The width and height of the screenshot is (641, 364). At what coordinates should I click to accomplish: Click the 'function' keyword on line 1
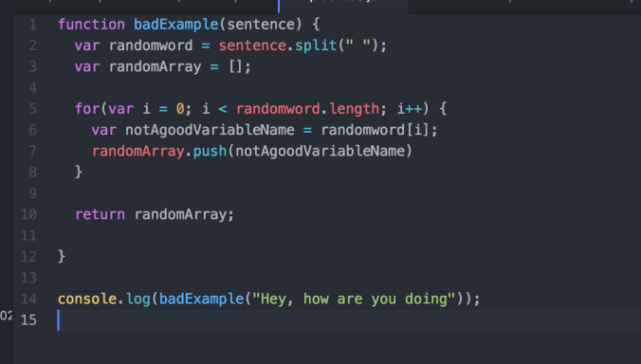click(x=91, y=25)
